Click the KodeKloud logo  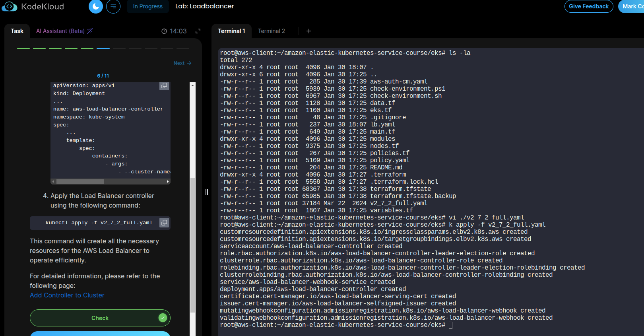[x=33, y=6]
